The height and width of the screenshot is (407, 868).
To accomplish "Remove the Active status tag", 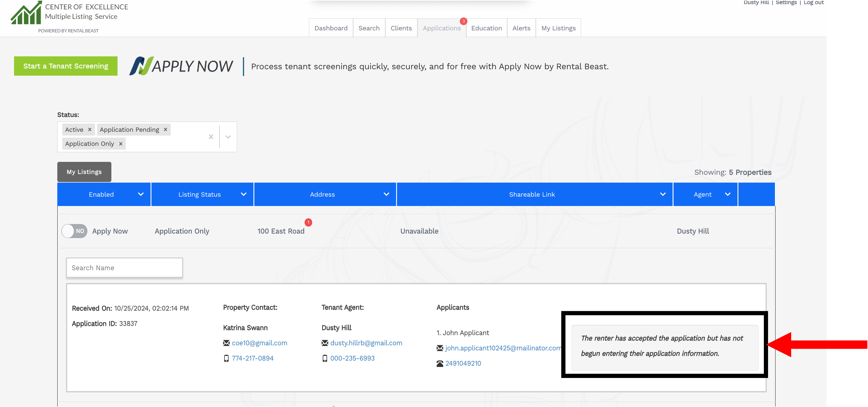I will tap(90, 129).
